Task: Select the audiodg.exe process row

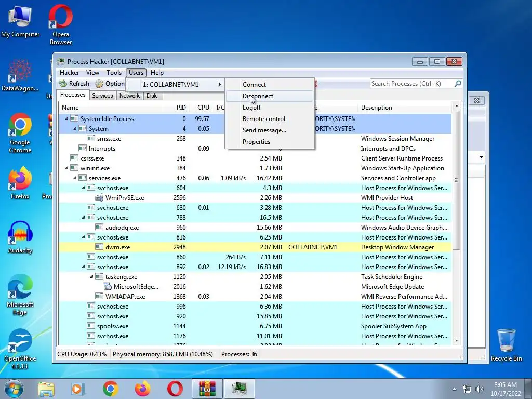Action: tap(255, 228)
